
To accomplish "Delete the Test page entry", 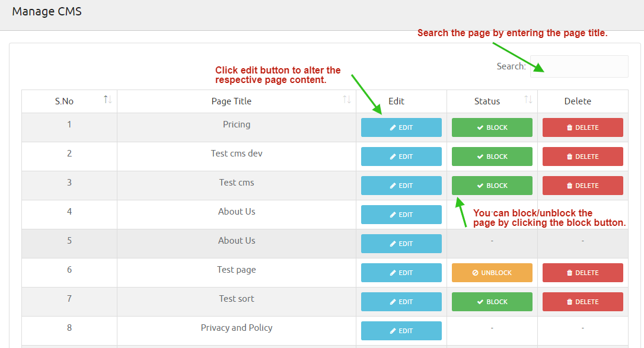I will (582, 273).
